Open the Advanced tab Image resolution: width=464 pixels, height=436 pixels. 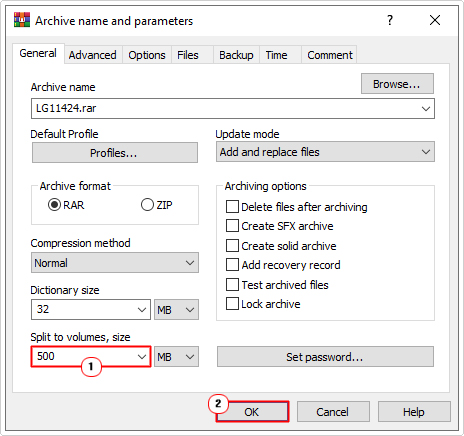pos(93,55)
